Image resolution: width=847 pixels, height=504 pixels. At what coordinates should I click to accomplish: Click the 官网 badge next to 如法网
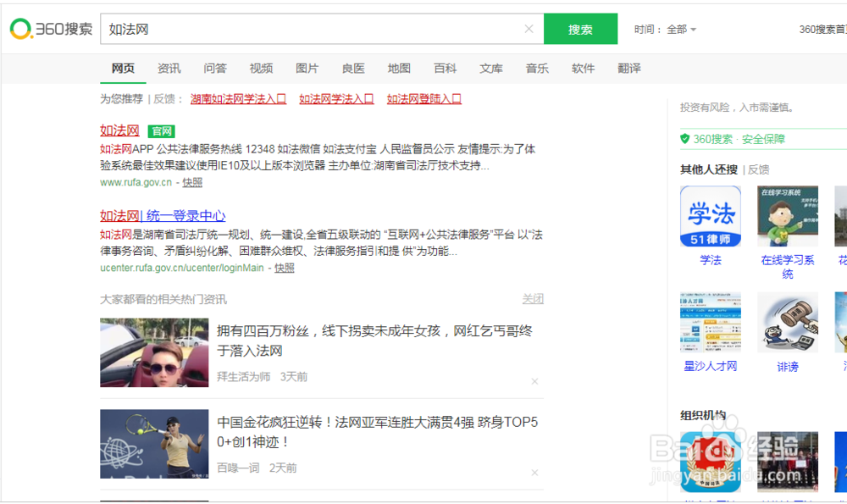tap(160, 130)
